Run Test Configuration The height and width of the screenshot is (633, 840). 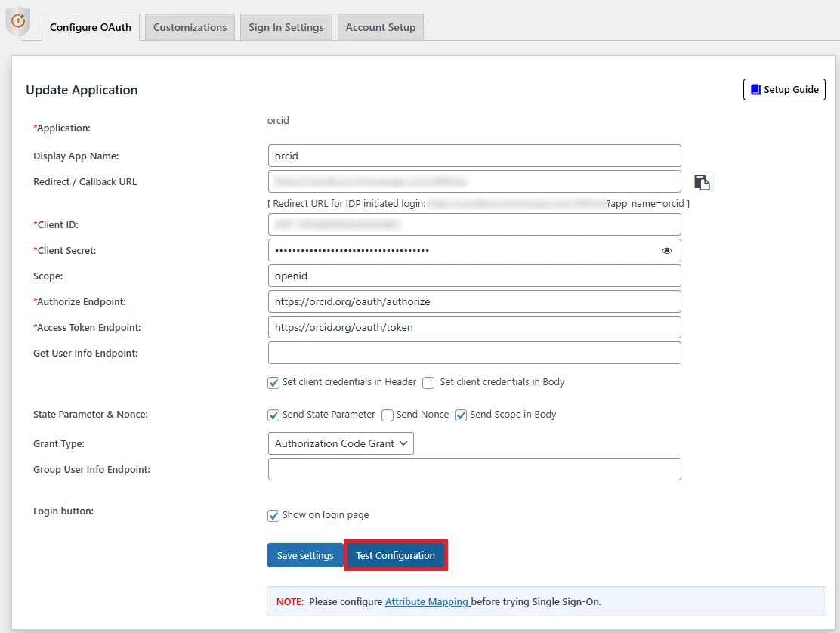[x=395, y=555]
